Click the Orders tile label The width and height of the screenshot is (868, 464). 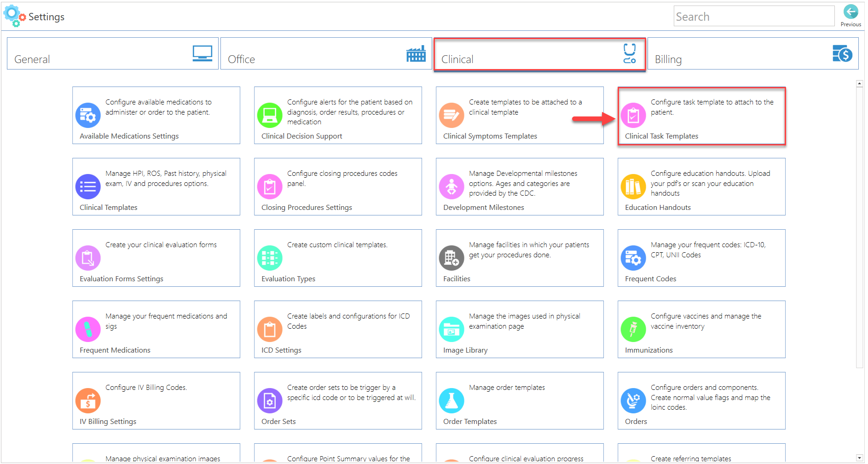point(636,422)
